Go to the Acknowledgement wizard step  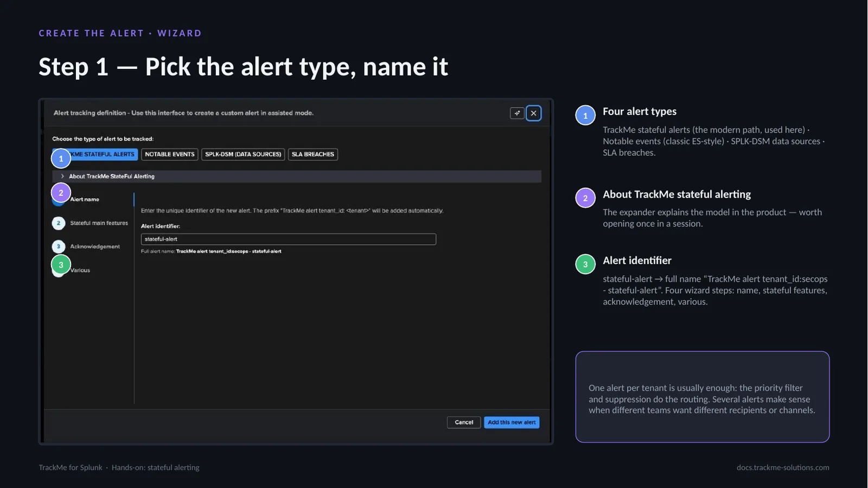pyautogui.click(x=95, y=246)
